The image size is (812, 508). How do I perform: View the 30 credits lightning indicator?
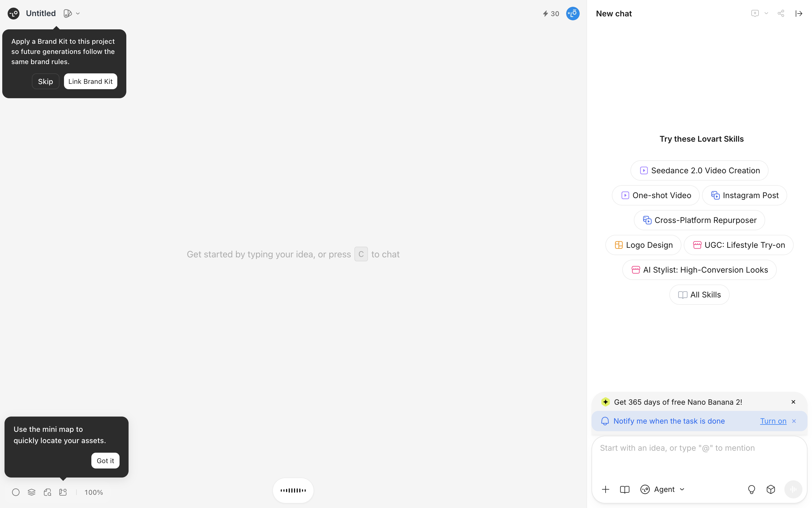[551, 14]
